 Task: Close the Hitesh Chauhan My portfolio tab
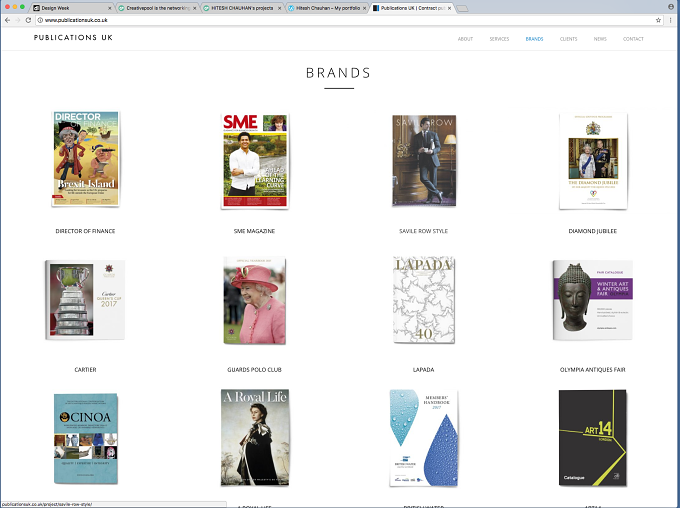[x=364, y=8]
